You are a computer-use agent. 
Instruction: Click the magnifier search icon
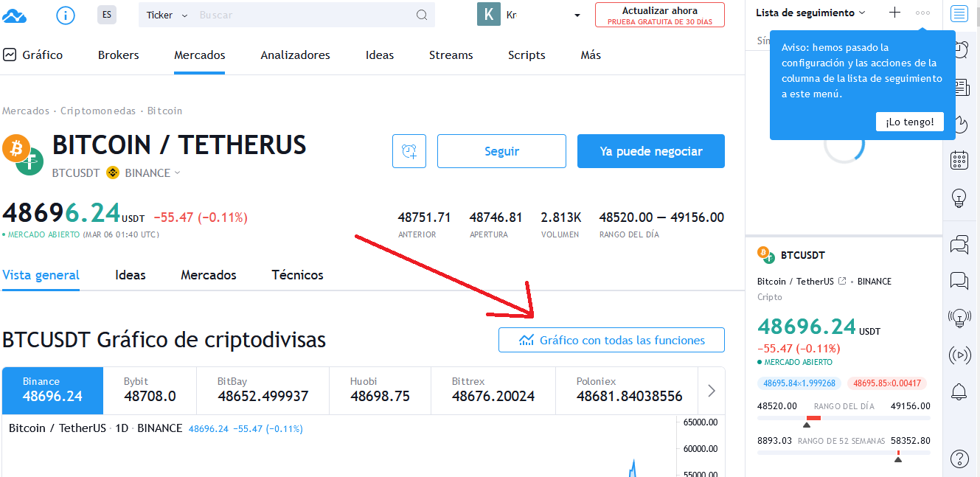click(422, 15)
